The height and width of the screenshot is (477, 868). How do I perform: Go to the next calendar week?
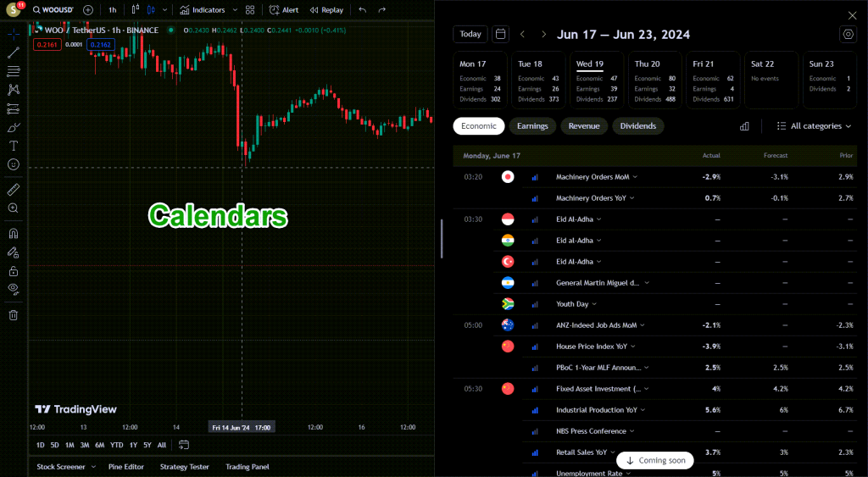pyautogui.click(x=543, y=34)
